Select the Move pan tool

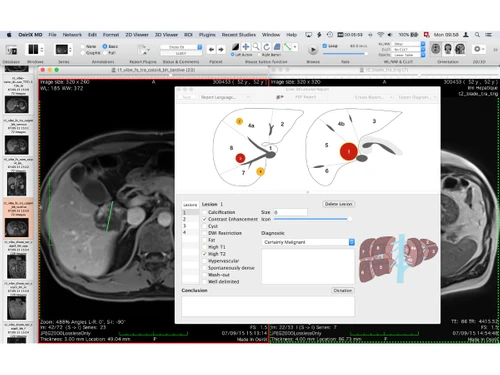246,47
